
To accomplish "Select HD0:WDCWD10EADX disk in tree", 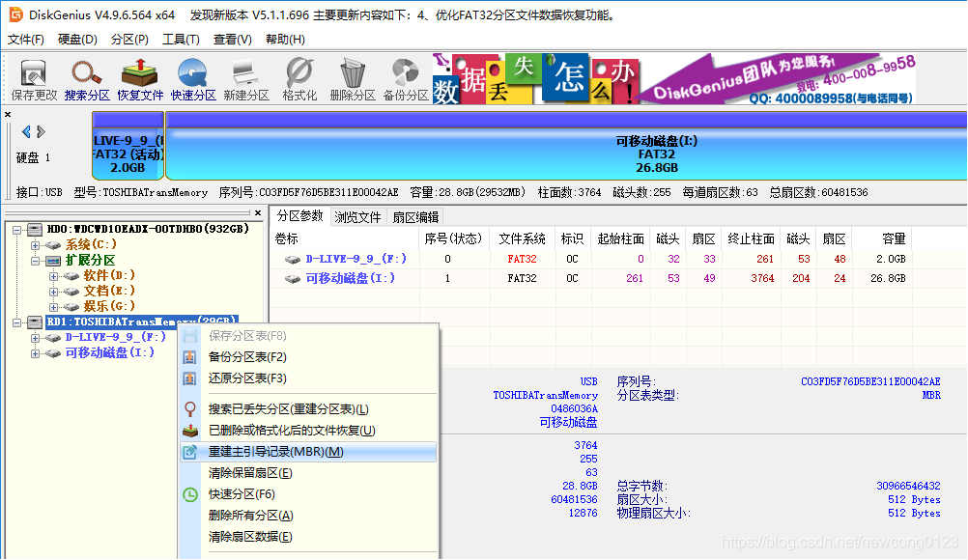I will (x=148, y=229).
